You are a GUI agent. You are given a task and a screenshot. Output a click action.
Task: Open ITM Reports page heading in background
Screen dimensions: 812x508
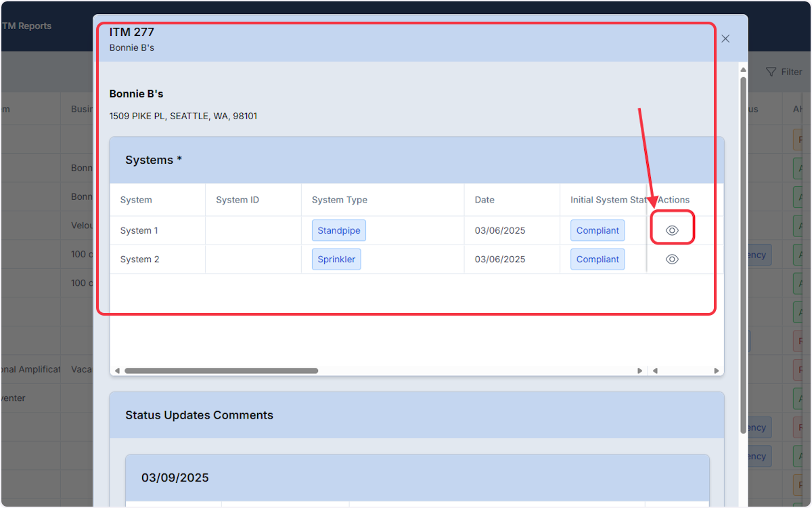(x=26, y=26)
